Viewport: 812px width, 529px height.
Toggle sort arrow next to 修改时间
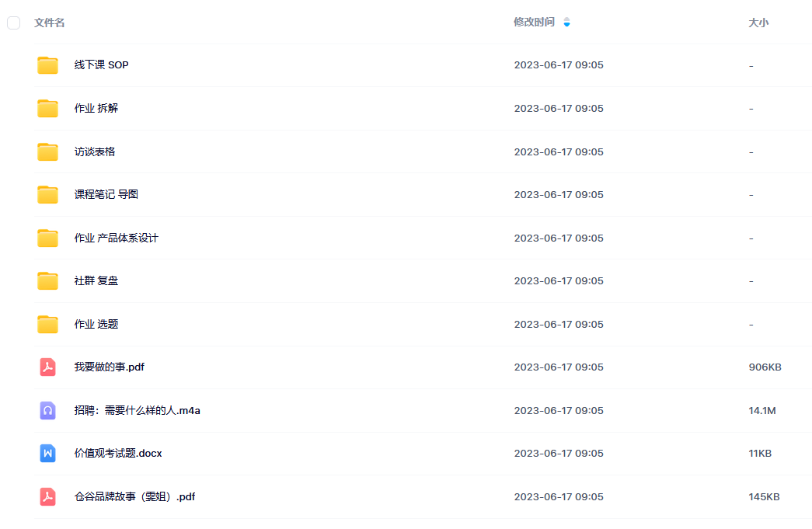tap(566, 23)
